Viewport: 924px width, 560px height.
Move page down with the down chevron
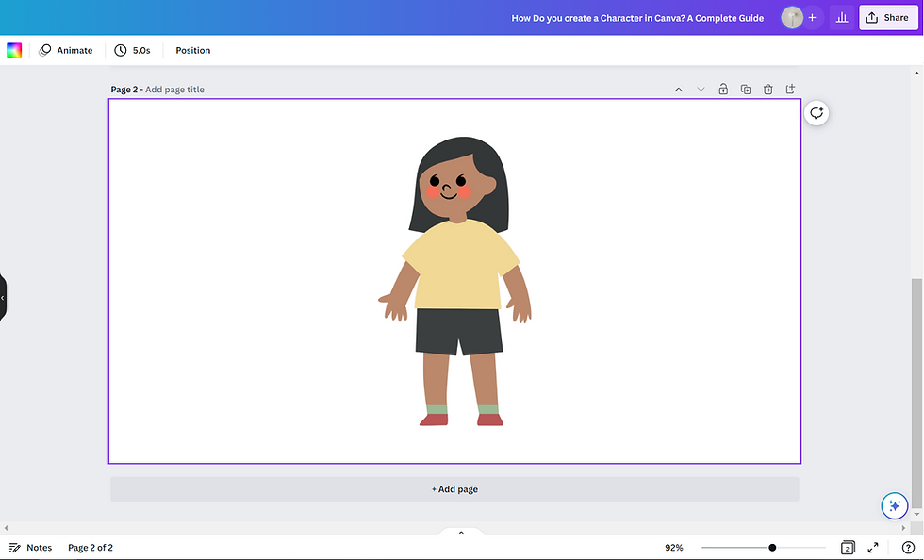pos(701,90)
